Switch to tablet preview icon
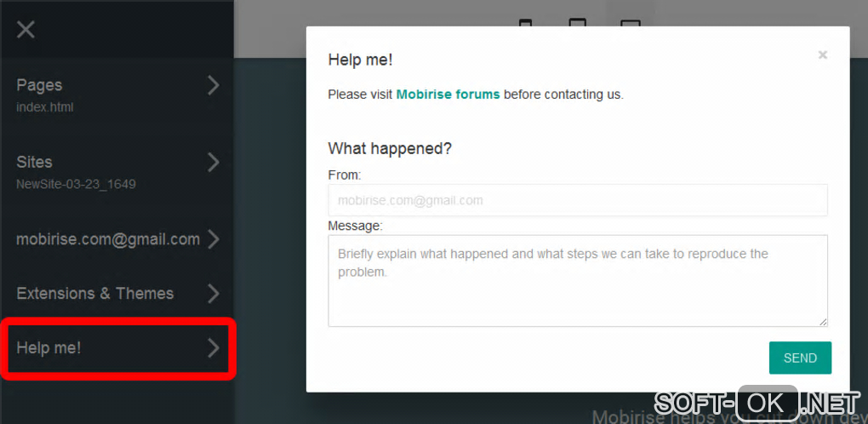868x424 pixels. [577, 23]
